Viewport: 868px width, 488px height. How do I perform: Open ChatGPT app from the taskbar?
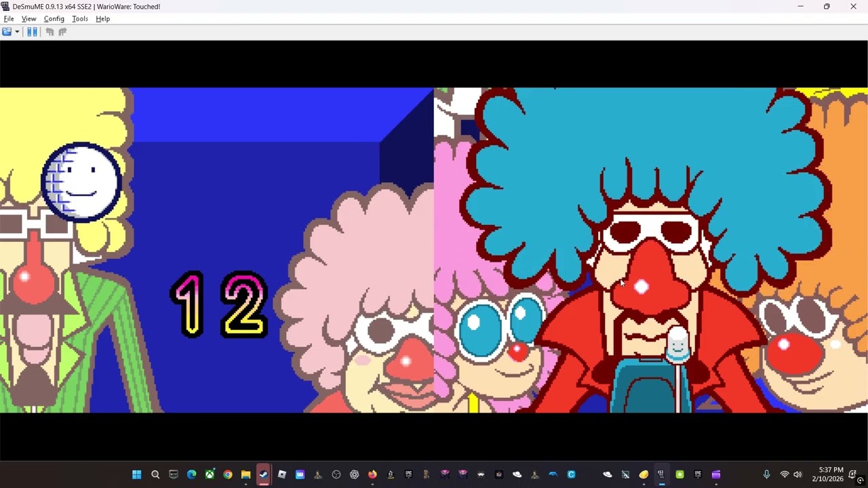(x=354, y=474)
